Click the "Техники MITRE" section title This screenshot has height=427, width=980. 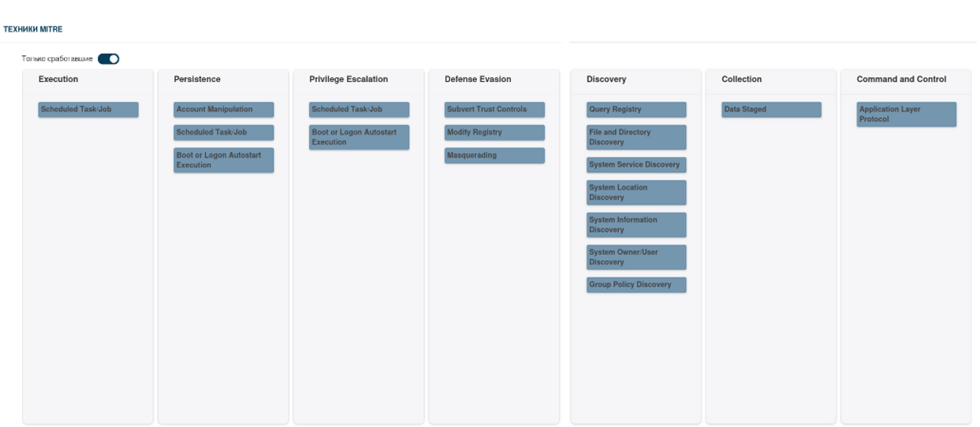[x=33, y=29]
